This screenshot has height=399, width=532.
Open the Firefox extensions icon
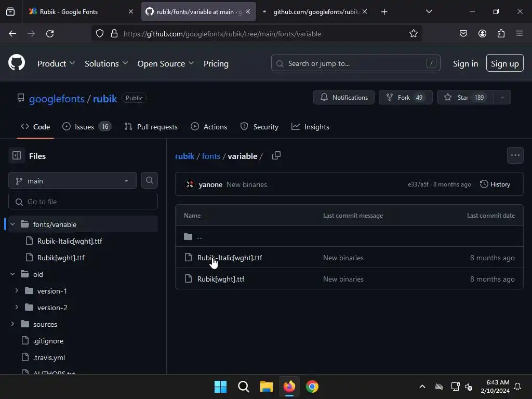coord(501,33)
